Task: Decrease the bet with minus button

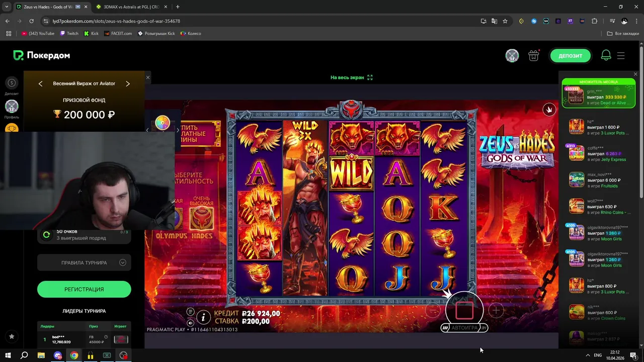Action: tap(432, 310)
